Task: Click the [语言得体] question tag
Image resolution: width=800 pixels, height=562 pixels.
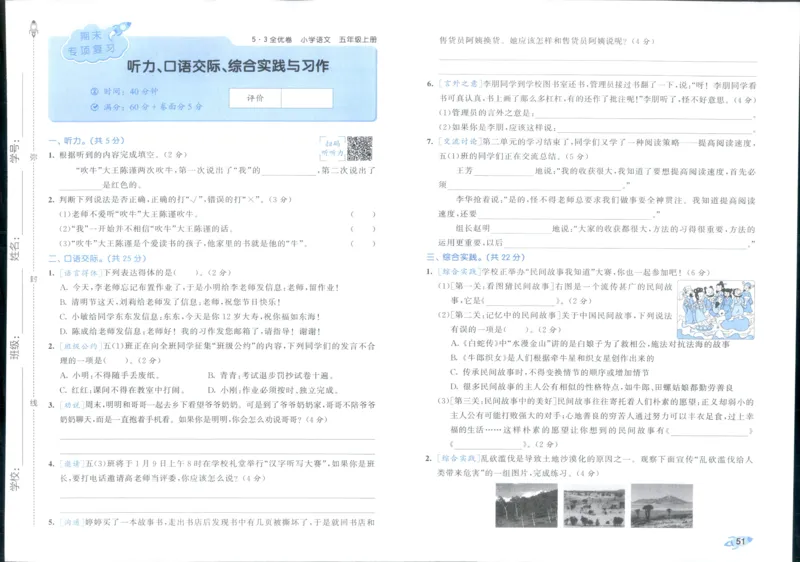Action: pyautogui.click(x=81, y=273)
